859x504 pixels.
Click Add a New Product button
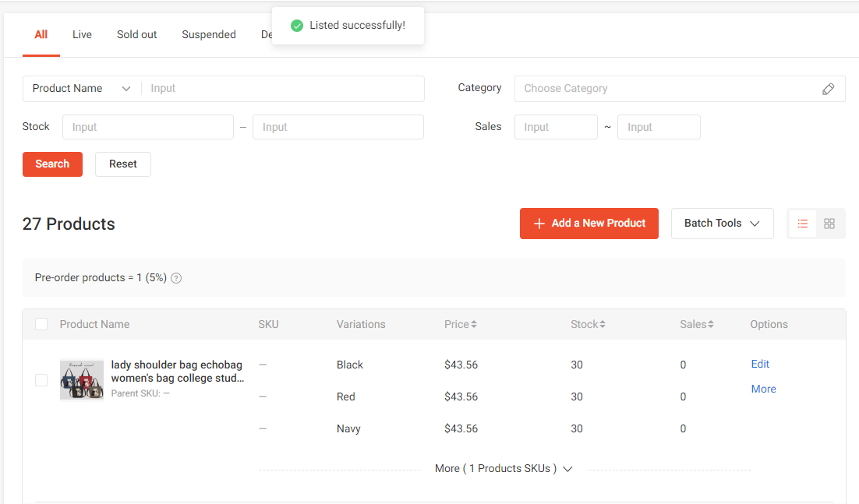point(589,224)
